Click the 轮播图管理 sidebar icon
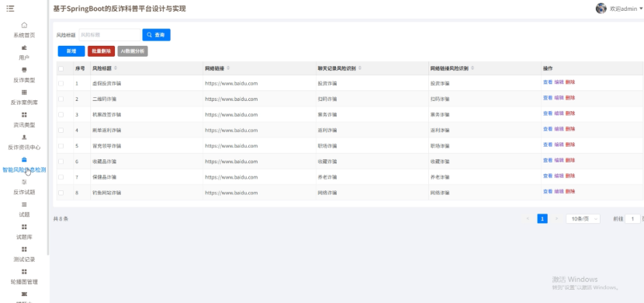Image resolution: width=644 pixels, height=303 pixels. click(24, 271)
